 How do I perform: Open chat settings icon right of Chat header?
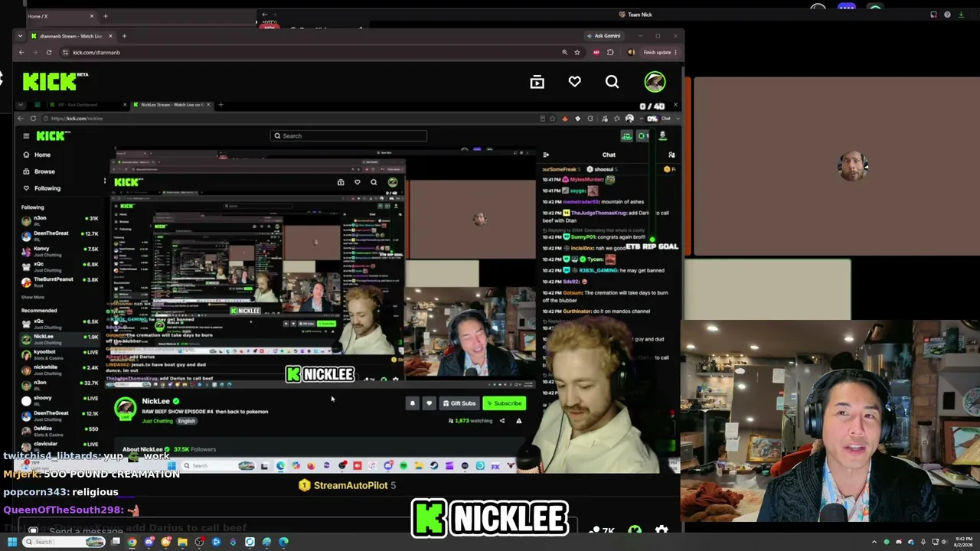click(671, 155)
